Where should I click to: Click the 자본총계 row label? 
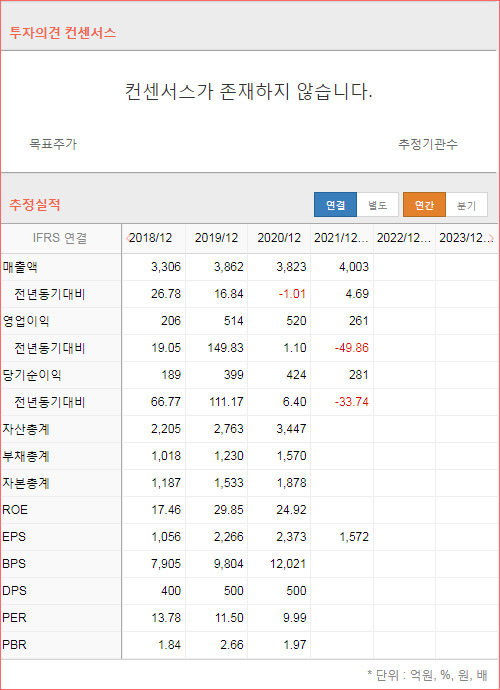26,483
